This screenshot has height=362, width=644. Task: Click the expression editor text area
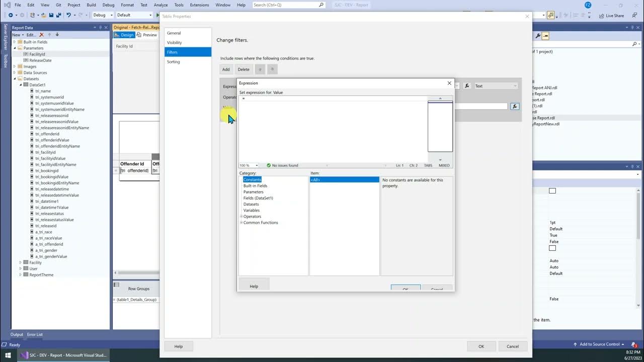(333, 129)
